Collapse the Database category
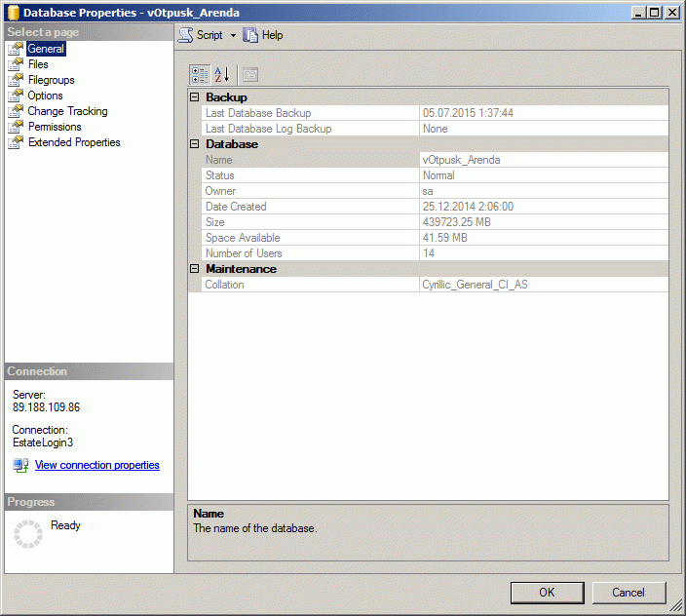 [x=195, y=144]
